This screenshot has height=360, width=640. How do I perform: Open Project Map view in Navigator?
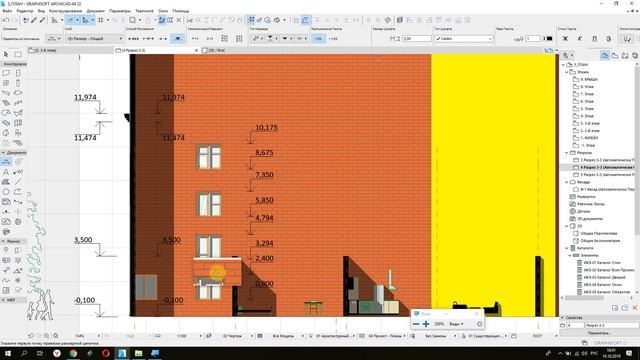(605, 55)
